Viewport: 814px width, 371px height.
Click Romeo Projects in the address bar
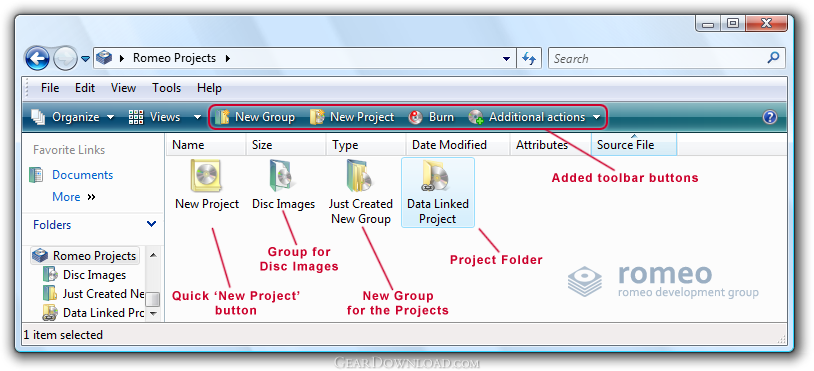coord(174,58)
